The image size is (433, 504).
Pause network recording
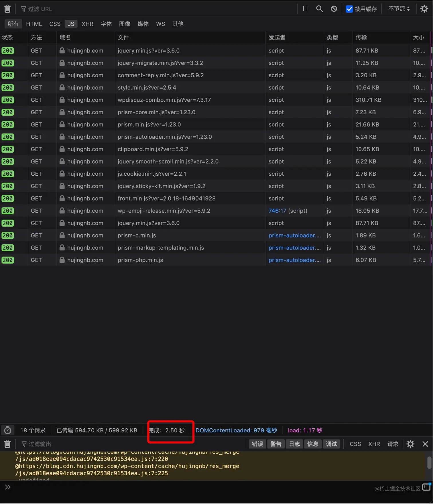point(305,9)
